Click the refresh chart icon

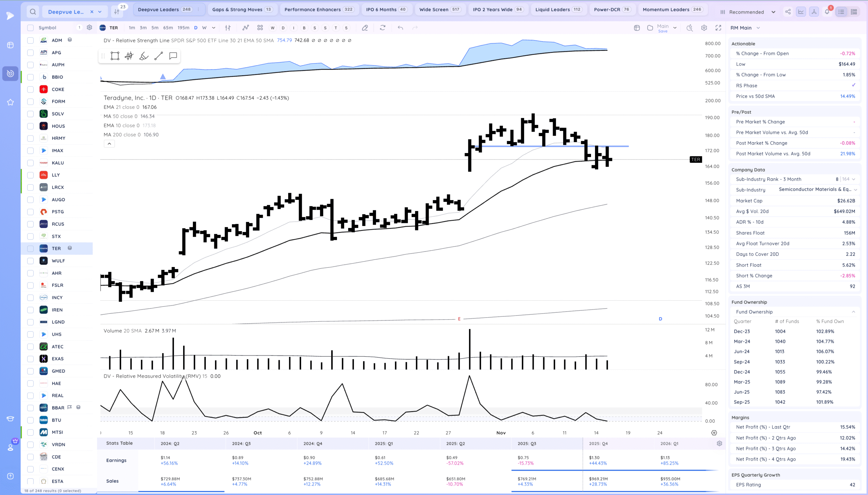click(x=382, y=28)
